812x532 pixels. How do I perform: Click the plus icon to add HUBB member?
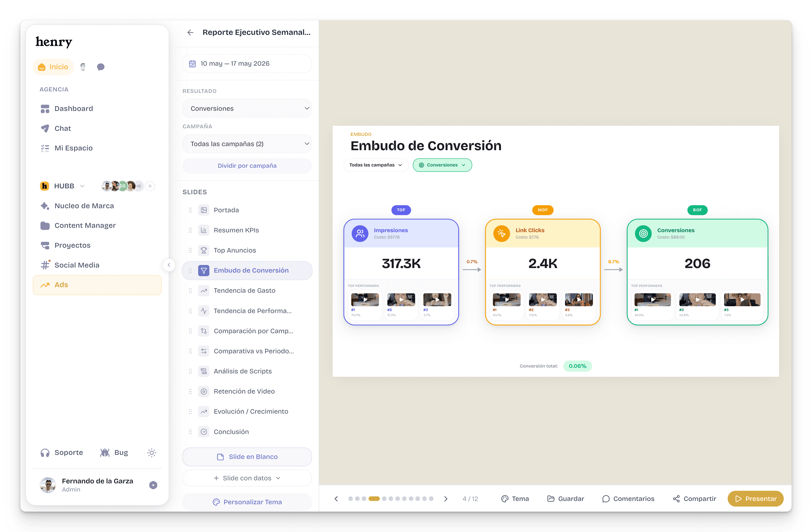click(150, 186)
